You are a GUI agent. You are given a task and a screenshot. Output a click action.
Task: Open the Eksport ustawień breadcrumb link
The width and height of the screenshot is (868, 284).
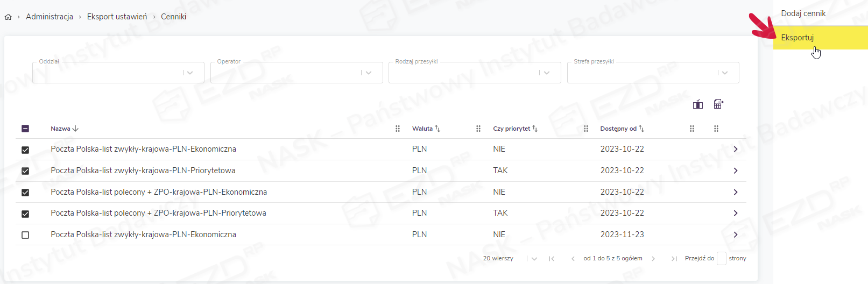pos(117,17)
